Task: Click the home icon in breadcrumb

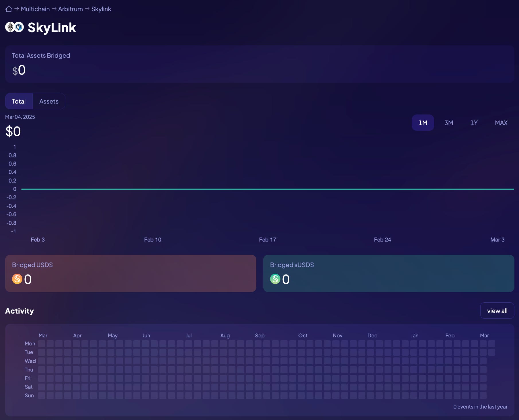Action: 9,9
